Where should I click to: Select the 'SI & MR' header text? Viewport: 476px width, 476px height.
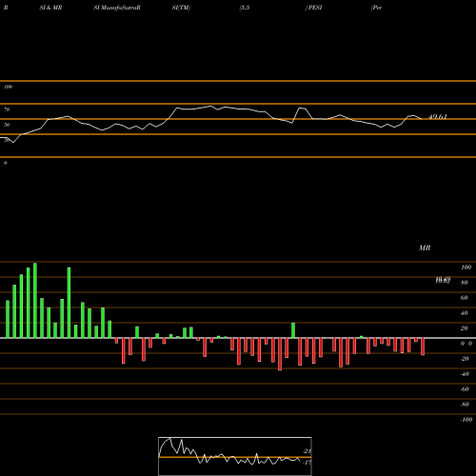point(50,8)
